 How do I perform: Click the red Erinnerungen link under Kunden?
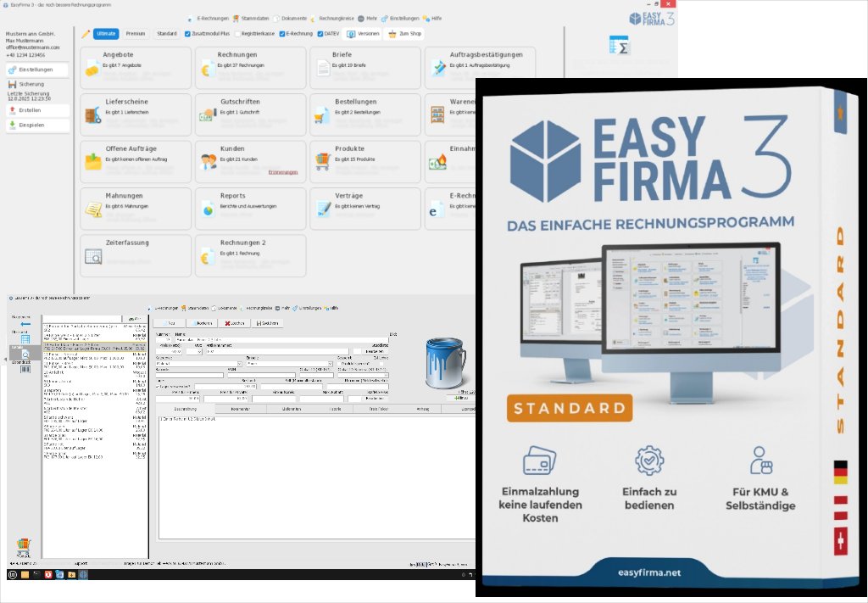pos(282,172)
